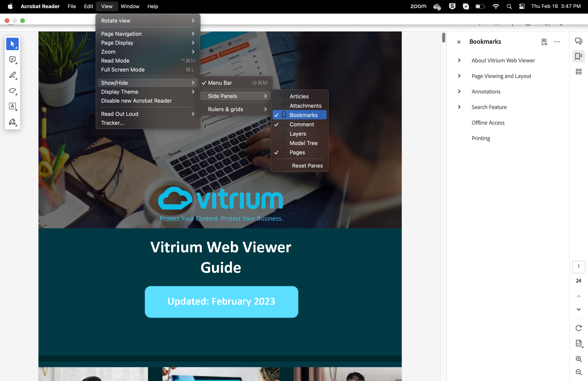Click the zoom app menu bar icon
The height and width of the screenshot is (381, 588).
(x=418, y=6)
